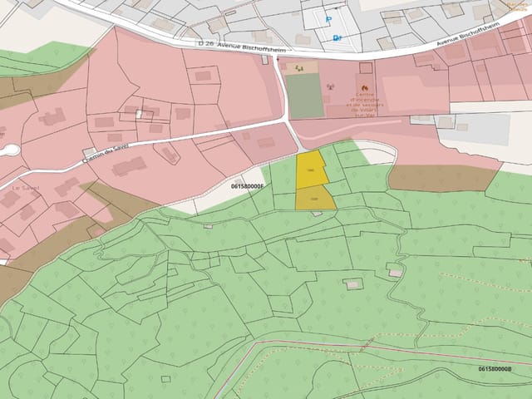532x399 pixels.
Task: Click the white cul-de-sac circle at left edge
Action: click(10, 150)
